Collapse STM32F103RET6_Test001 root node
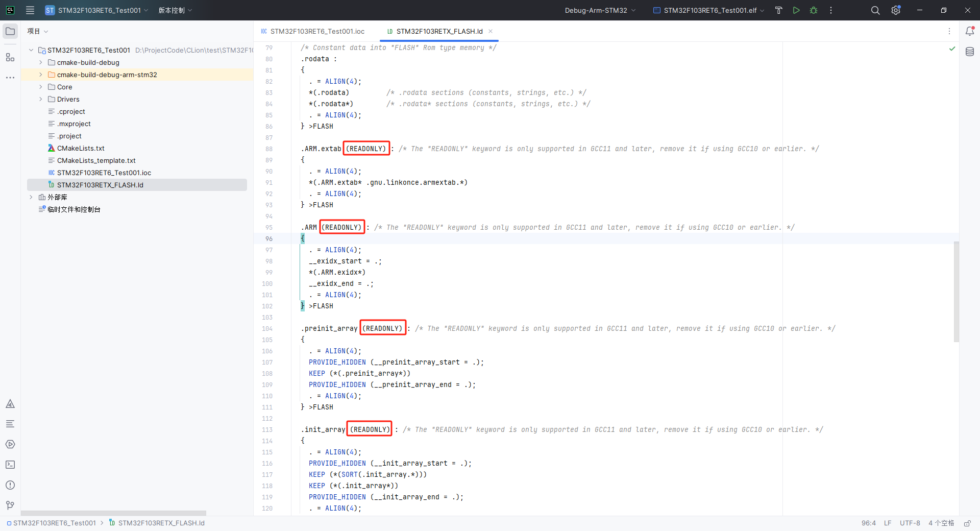 (x=31, y=50)
